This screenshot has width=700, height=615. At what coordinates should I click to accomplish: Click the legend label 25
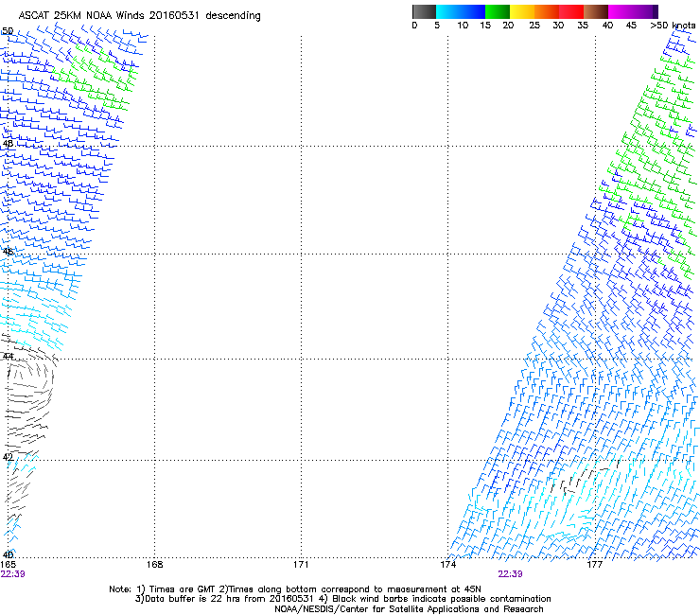(x=534, y=26)
